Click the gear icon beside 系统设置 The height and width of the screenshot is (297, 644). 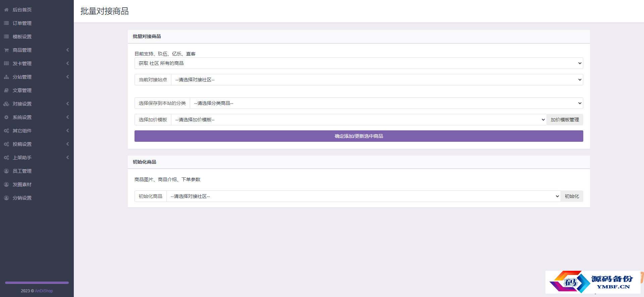click(x=6, y=117)
